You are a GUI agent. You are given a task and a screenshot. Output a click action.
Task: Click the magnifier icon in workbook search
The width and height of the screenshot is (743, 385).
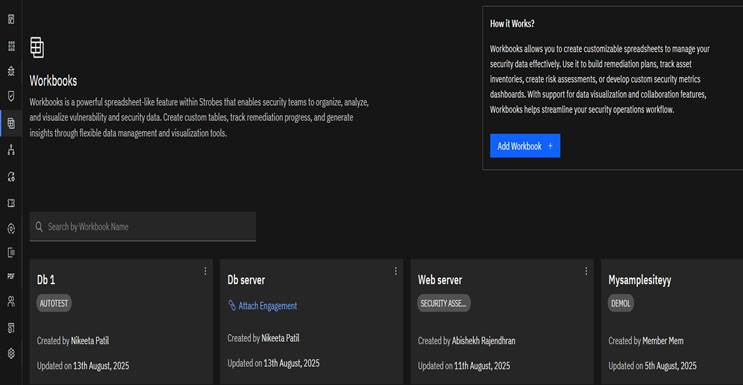point(39,227)
